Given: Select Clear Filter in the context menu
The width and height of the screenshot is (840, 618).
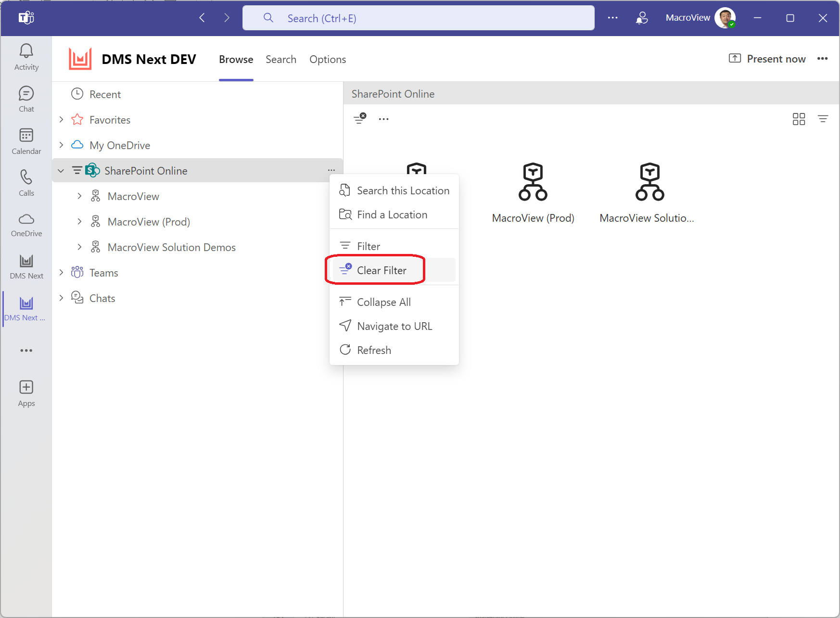Looking at the screenshot, I should pos(394,270).
